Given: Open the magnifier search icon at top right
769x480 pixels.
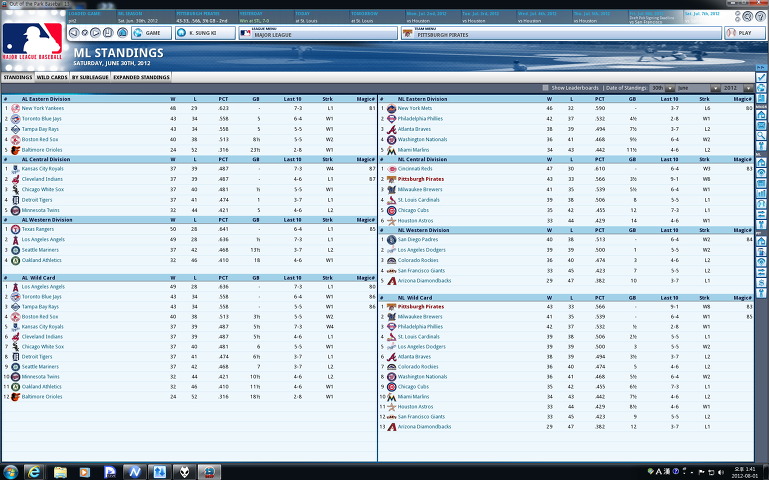Looking at the screenshot, I should (747, 16).
